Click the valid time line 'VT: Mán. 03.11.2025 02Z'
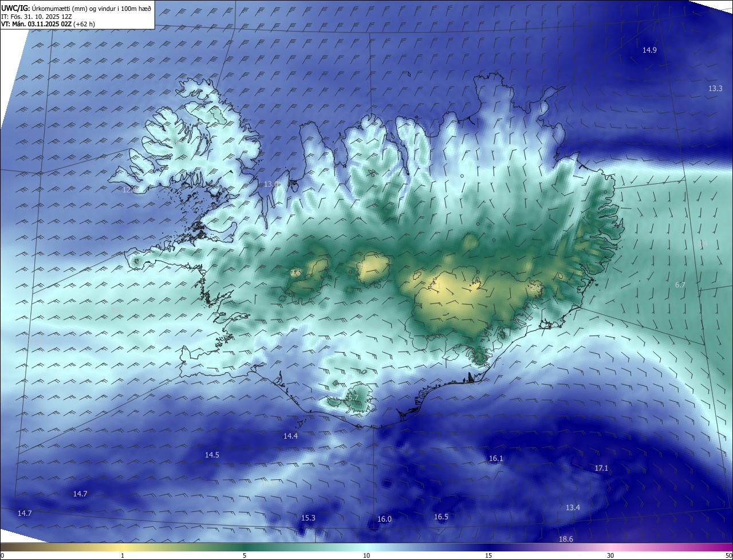 coord(36,24)
